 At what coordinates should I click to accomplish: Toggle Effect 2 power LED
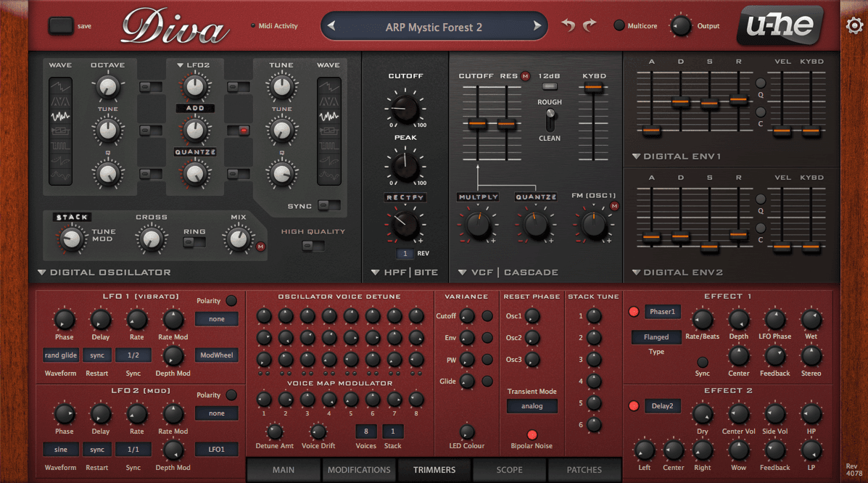(x=634, y=406)
